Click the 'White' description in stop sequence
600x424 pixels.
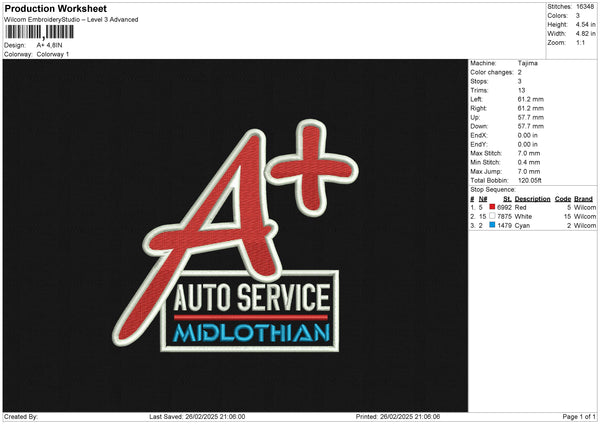tap(523, 217)
